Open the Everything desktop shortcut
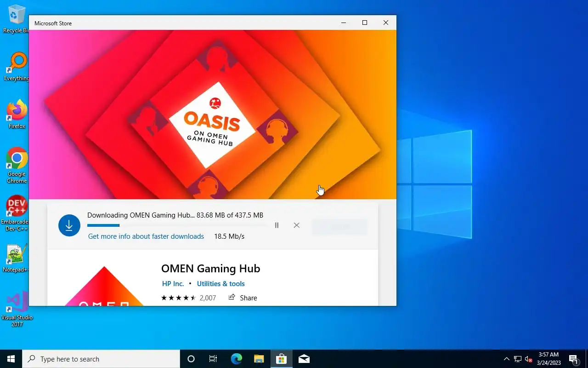This screenshot has height=368, width=588. tap(17, 67)
